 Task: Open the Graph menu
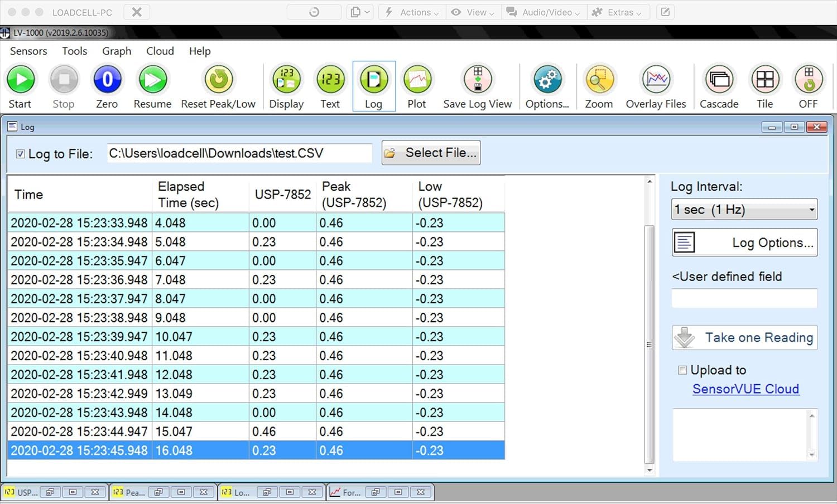(x=117, y=51)
